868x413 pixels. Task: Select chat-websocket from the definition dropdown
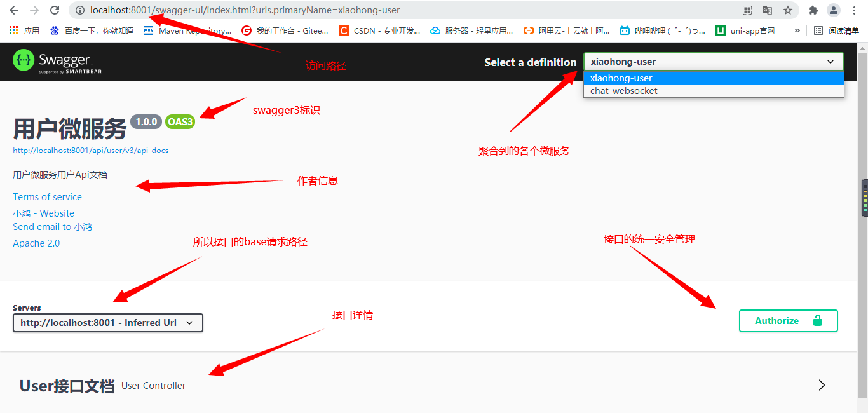[624, 90]
